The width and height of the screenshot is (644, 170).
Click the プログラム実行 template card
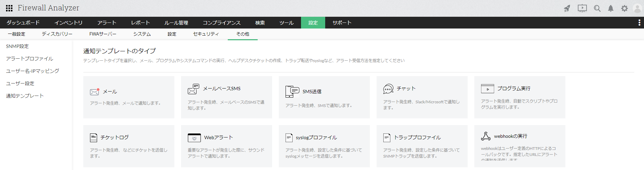519,97
